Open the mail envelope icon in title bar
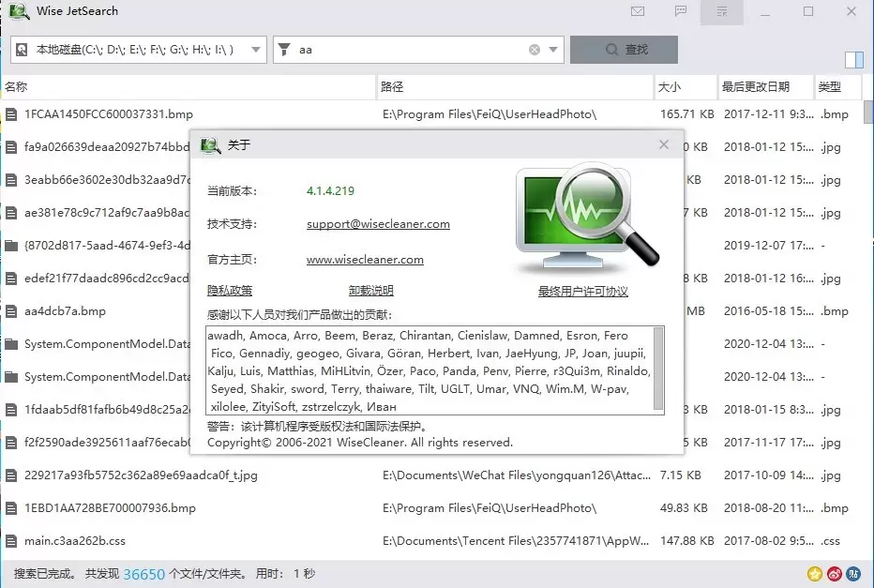The width and height of the screenshot is (874, 588). pos(638,11)
